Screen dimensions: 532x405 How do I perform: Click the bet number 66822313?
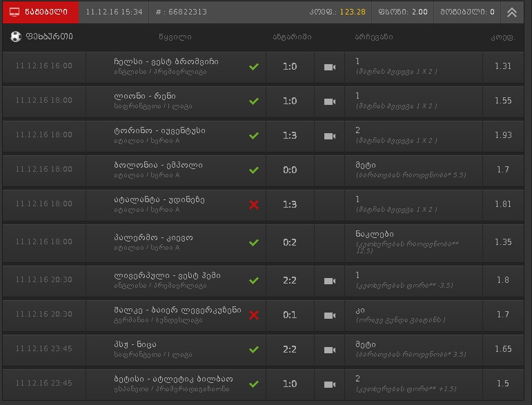[x=187, y=12]
